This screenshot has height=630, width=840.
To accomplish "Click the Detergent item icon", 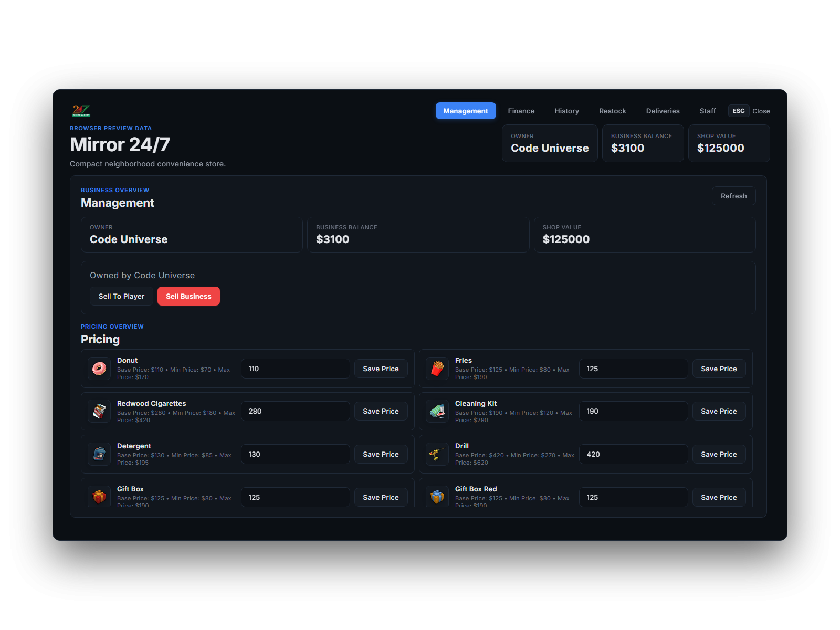I will click(x=99, y=454).
